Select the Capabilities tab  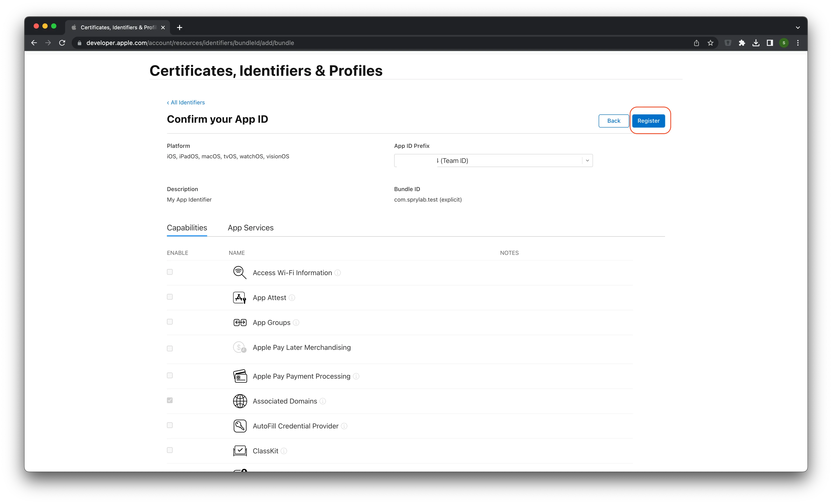click(187, 228)
